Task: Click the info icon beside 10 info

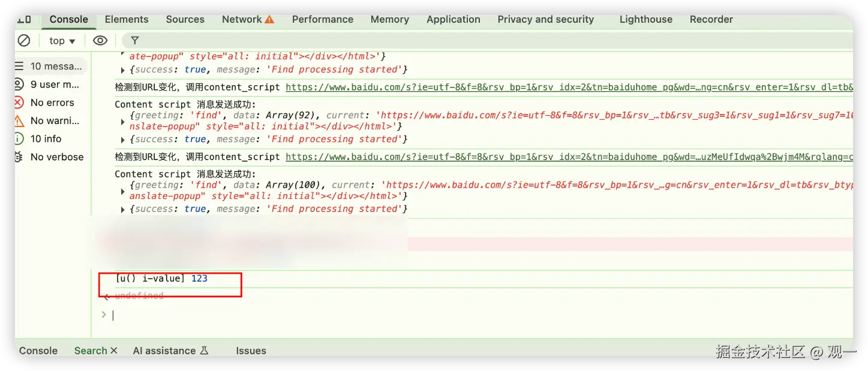Action: click(x=19, y=138)
